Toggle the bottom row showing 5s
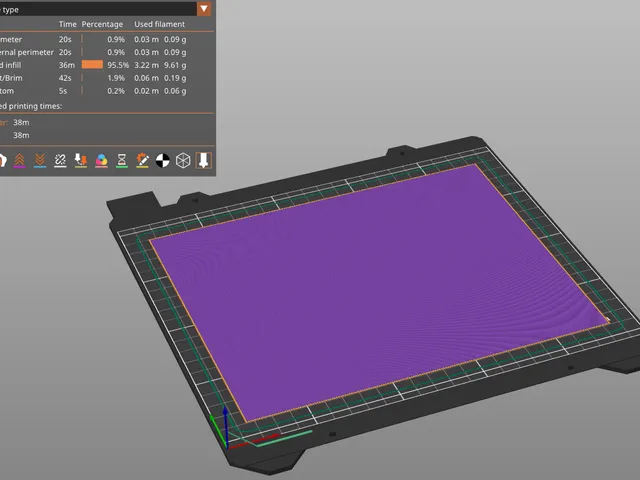Viewport: 640px width, 480px height. pos(107,91)
